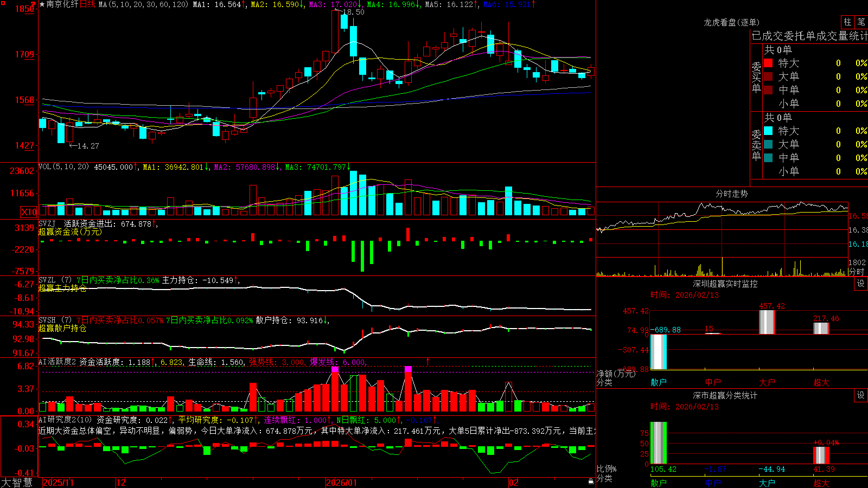This screenshot has width=868, height=488.
Task: Click the VOL(5,10,20) indicator label
Action: click(63, 166)
